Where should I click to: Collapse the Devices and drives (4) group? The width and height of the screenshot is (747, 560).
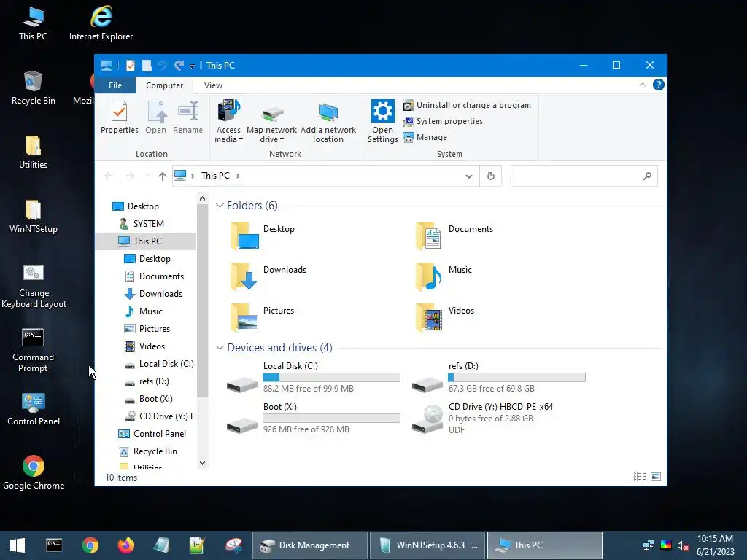point(220,348)
